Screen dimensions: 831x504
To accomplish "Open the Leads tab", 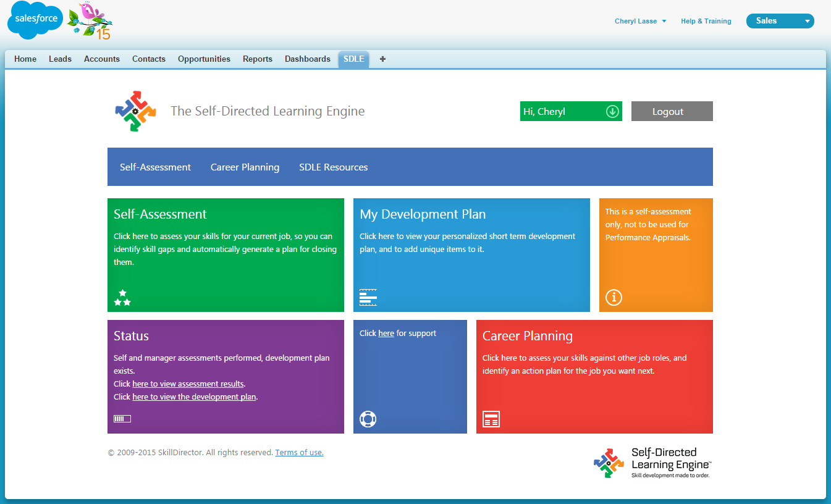I will click(x=60, y=59).
